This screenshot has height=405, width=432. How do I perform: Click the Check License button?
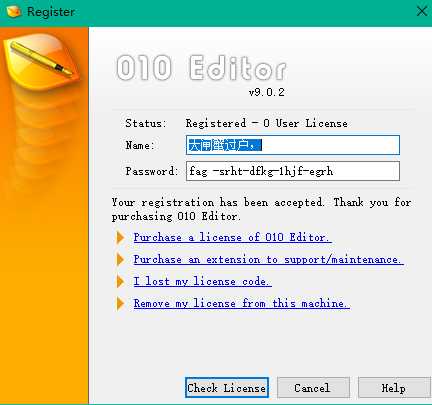[227, 388]
